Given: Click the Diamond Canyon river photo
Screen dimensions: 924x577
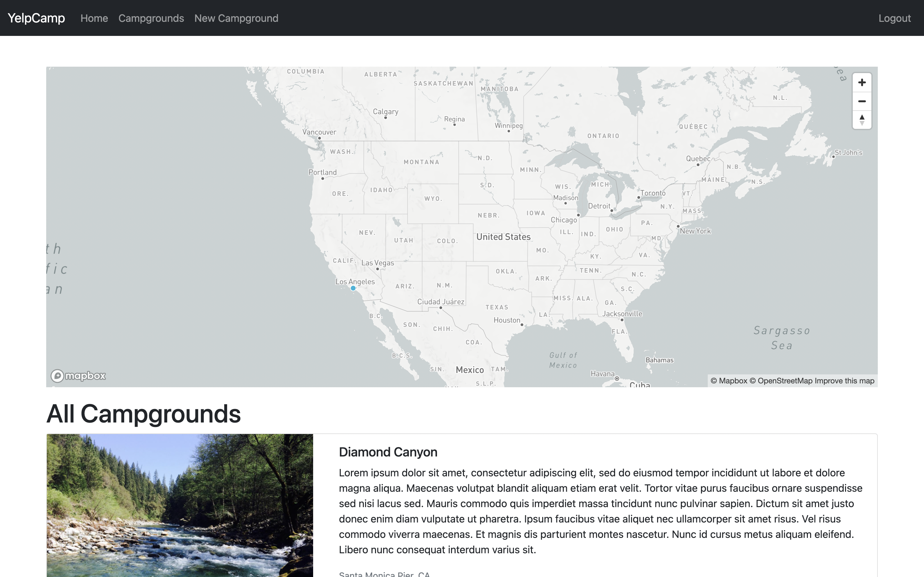Looking at the screenshot, I should (180, 505).
